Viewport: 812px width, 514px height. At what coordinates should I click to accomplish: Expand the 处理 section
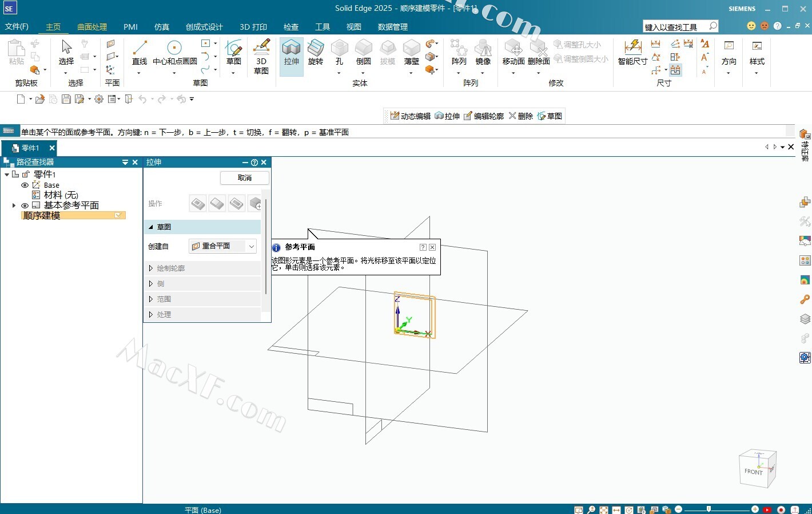151,315
